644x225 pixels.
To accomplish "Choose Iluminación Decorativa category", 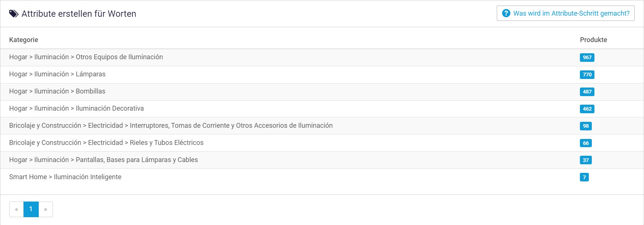I will click(76, 108).
